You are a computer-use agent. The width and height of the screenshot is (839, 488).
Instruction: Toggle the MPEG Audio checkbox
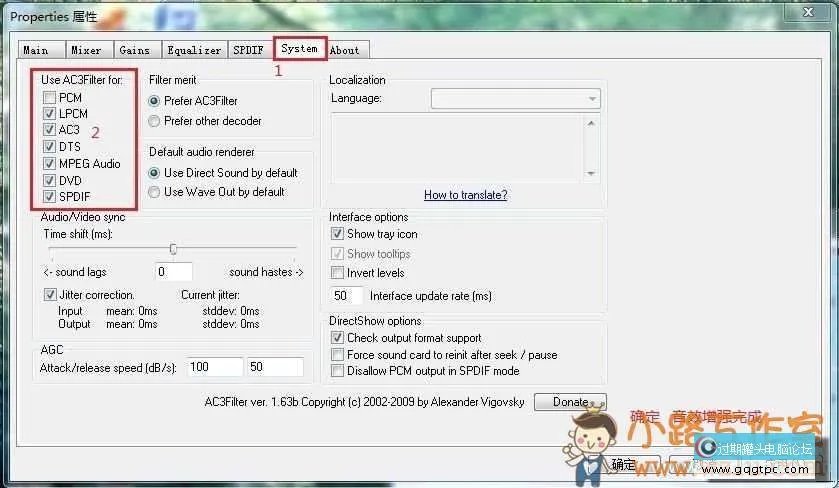50,164
